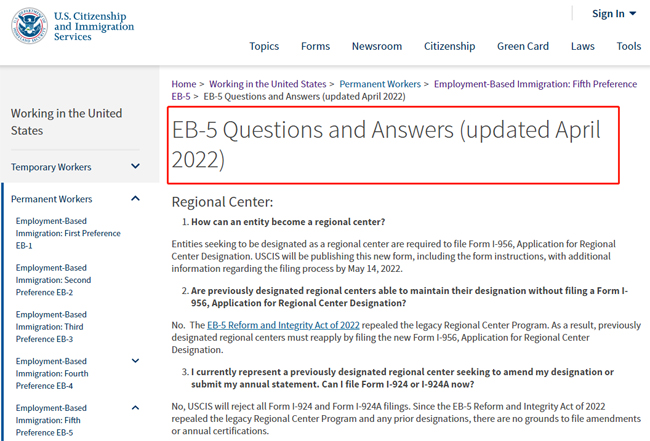Click the USCIS seal logo
The height and width of the screenshot is (441, 650).
pos(29,26)
